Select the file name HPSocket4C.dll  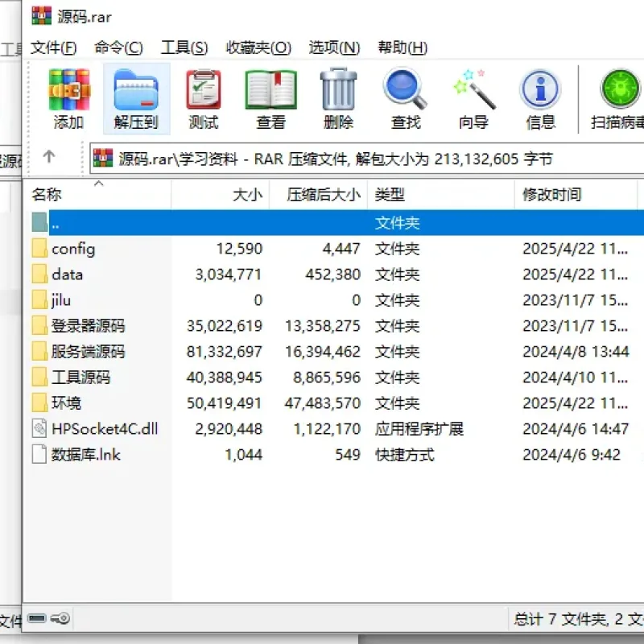(x=105, y=429)
